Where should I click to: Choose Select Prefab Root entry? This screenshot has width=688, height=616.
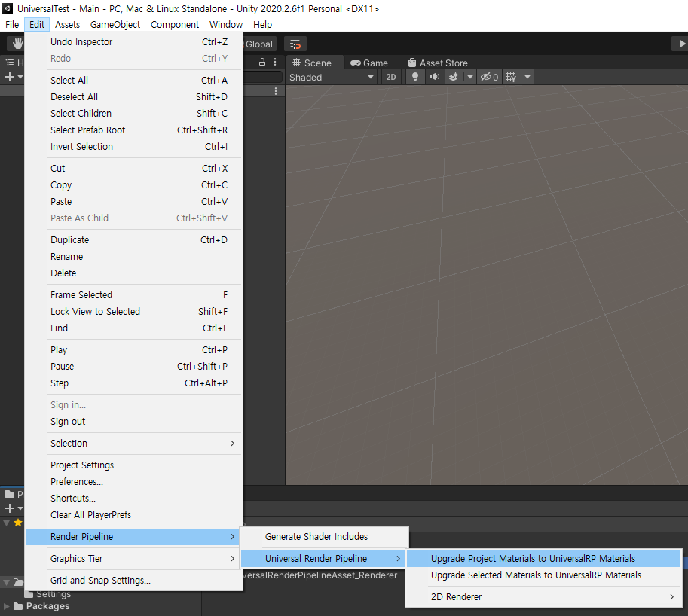134,130
